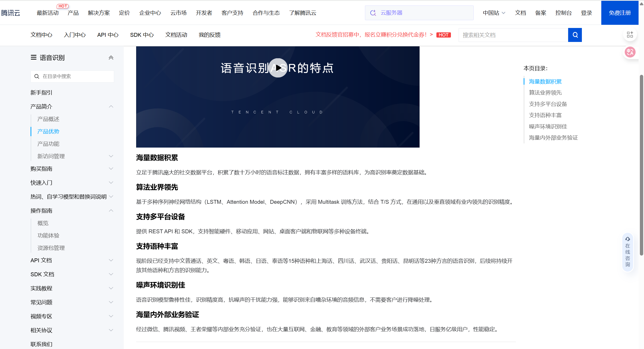This screenshot has height=349, width=644.
Task: Open 资源包管理 in sidebar
Action: (51, 248)
